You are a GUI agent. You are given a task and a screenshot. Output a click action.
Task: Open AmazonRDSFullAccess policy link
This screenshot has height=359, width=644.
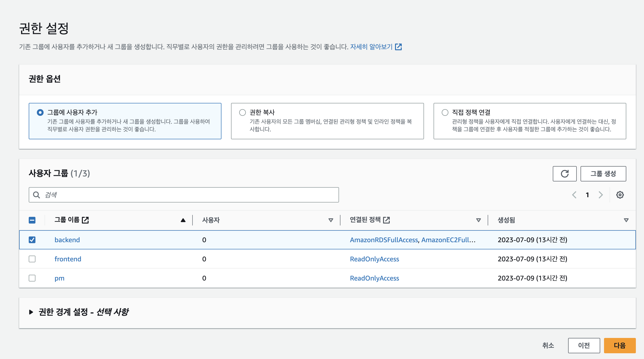point(384,240)
